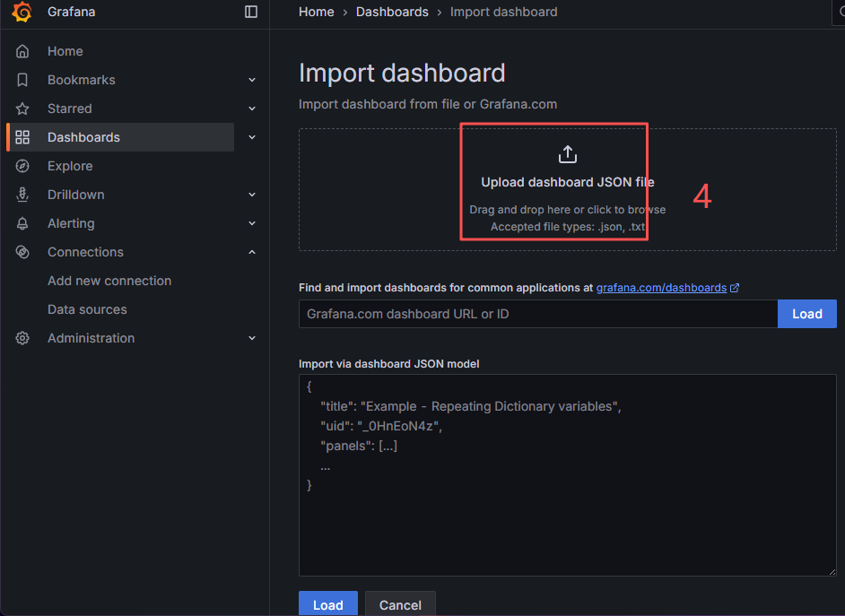This screenshot has height=616, width=845.
Task: Click the Drilldown icon
Action: coord(22,195)
